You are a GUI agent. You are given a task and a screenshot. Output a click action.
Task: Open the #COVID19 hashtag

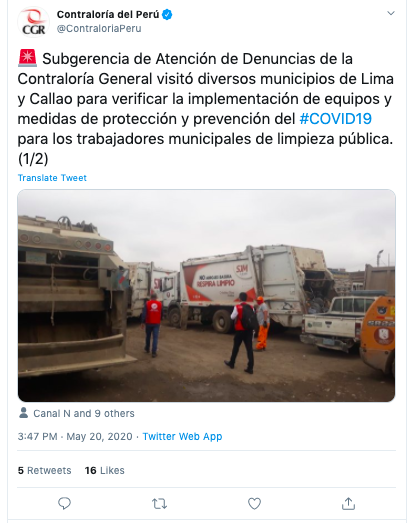tap(335, 119)
